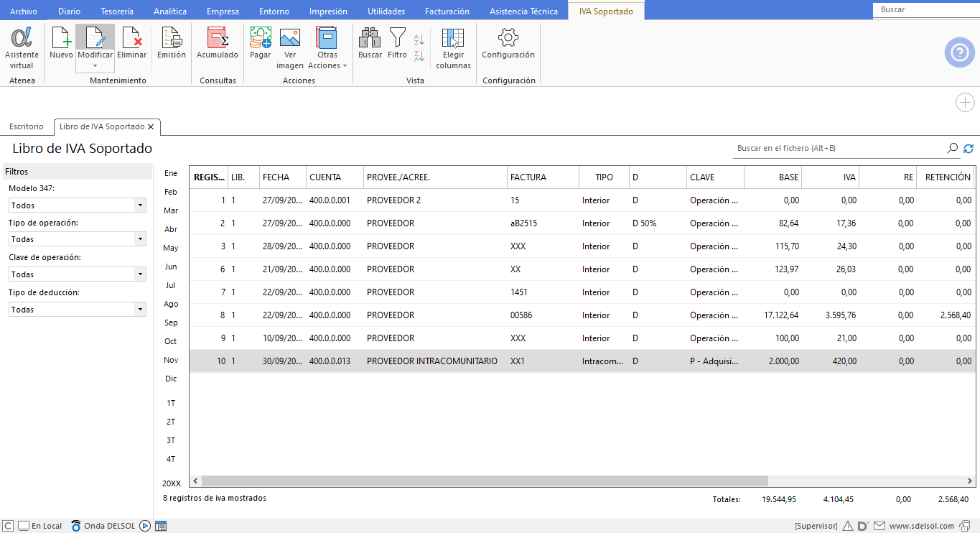Image resolution: width=980 pixels, height=533 pixels.
Task: Click the plus circle add button
Action: (x=965, y=103)
